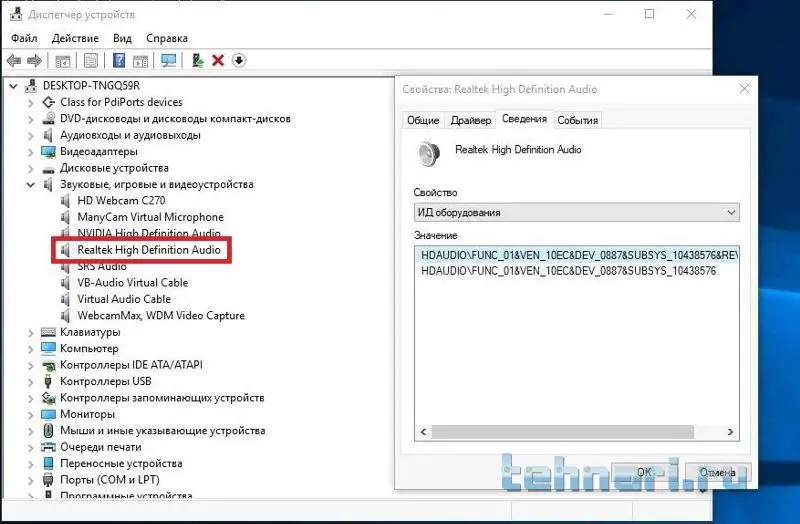Select the hardware ID ending SUBSYS_10438576
The image size is (800, 524).
tap(568, 271)
